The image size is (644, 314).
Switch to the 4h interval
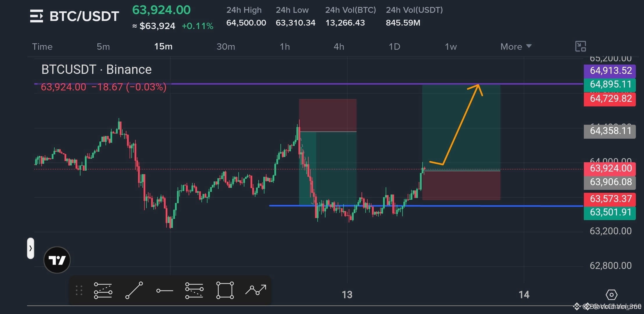tap(339, 47)
